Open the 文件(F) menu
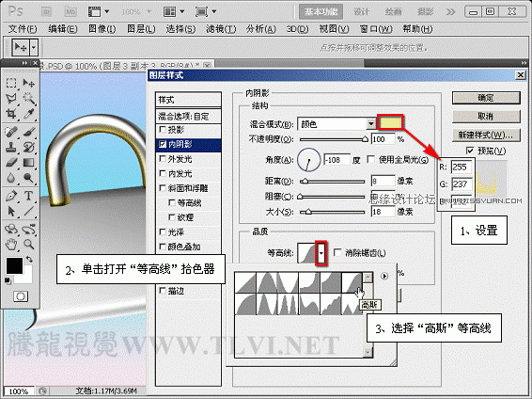Image resolution: width=532 pixels, height=399 pixels. pyautogui.click(x=23, y=29)
